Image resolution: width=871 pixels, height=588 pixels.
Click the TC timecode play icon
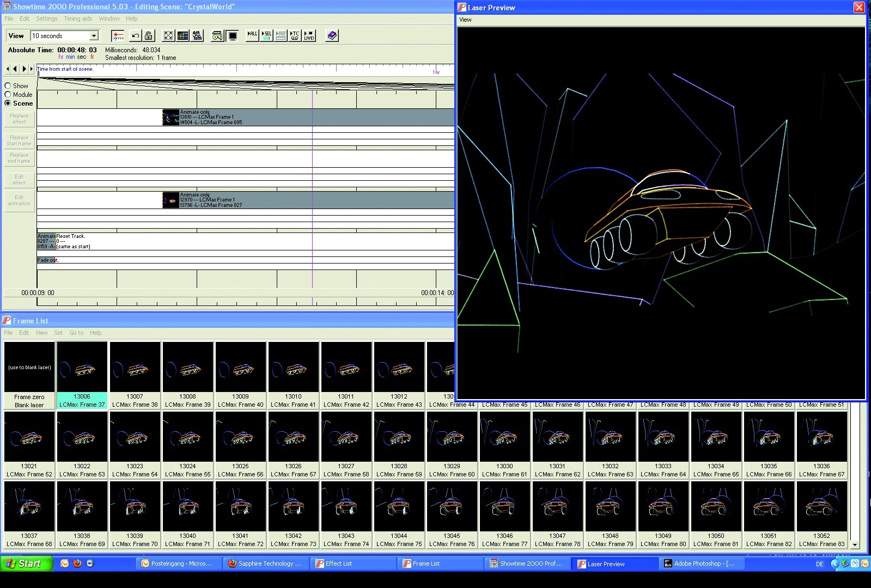295,35
